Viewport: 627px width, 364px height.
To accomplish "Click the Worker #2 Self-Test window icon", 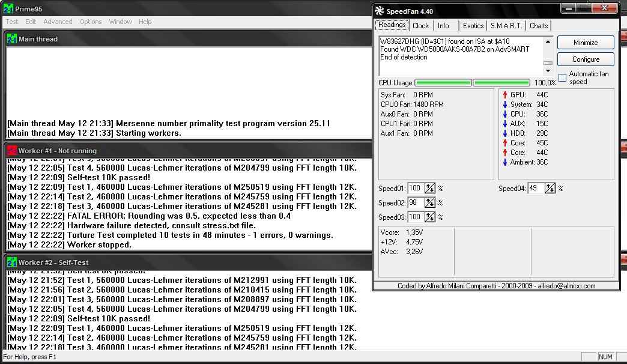I will point(11,262).
